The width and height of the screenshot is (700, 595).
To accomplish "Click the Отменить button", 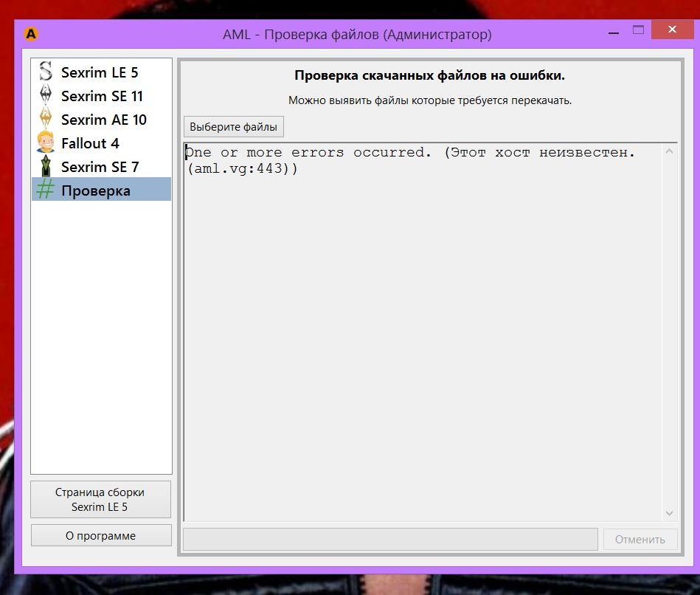I will [x=640, y=540].
